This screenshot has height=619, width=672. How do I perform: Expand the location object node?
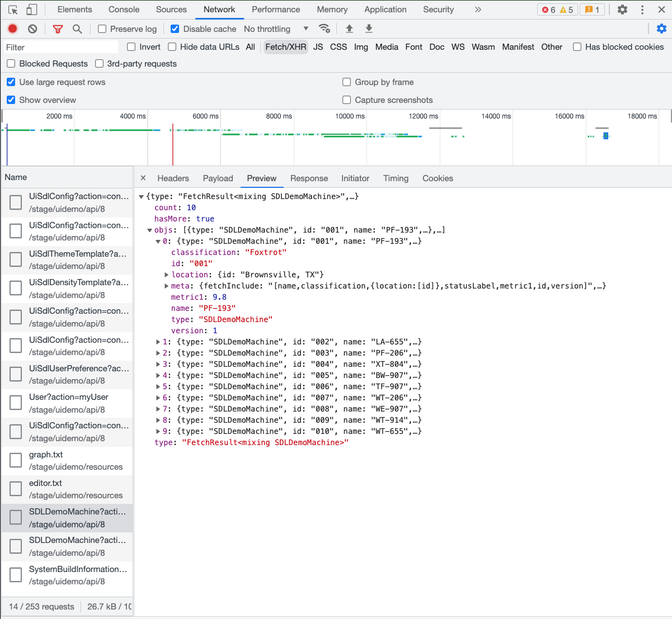tap(167, 275)
